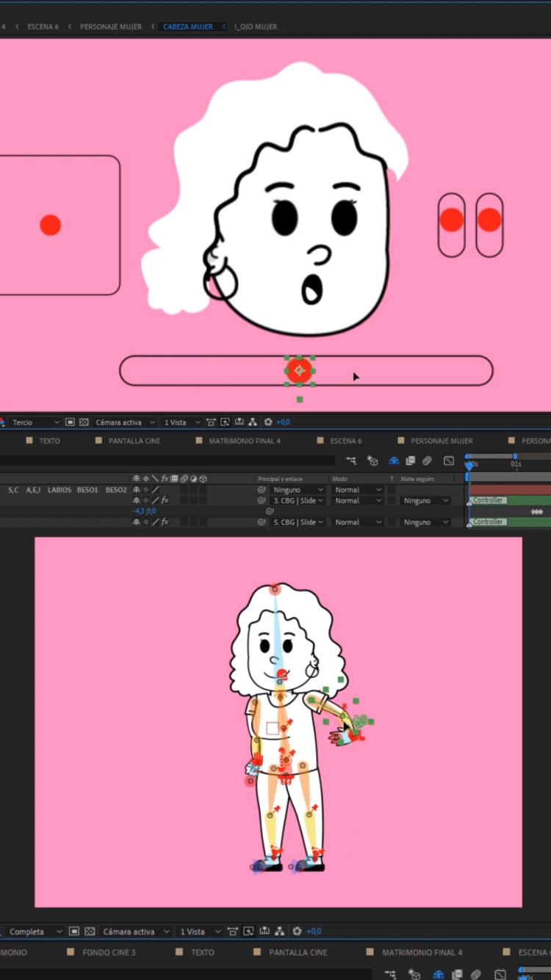Click the red mouth slider controller handle
This screenshot has height=980, width=551.
point(299,370)
